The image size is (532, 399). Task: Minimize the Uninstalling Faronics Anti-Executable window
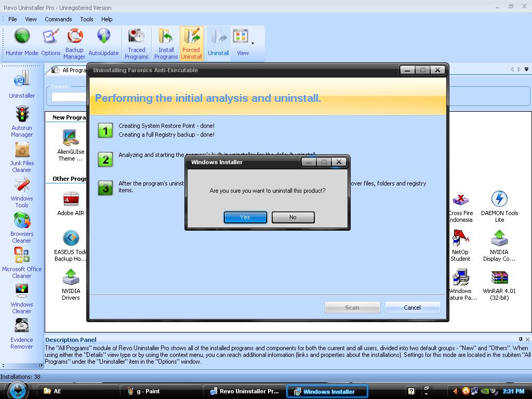click(x=408, y=70)
